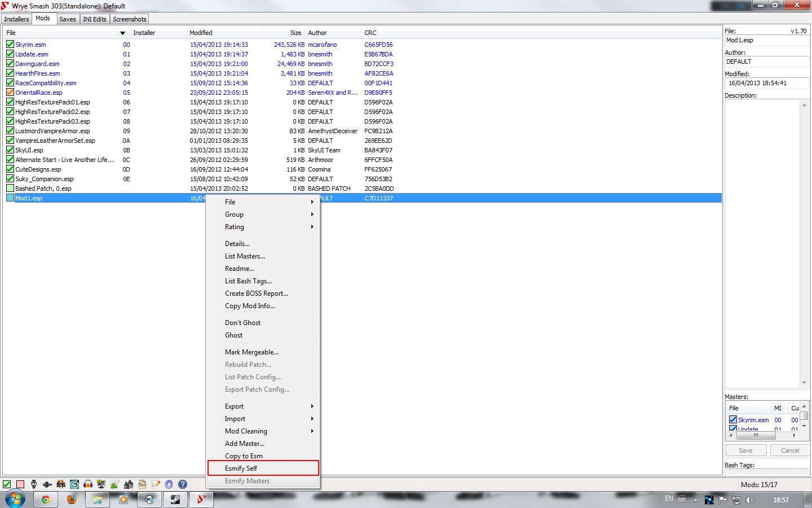Click the column sort dropdown arrow beside File header
The width and height of the screenshot is (812, 508).
(x=122, y=33)
